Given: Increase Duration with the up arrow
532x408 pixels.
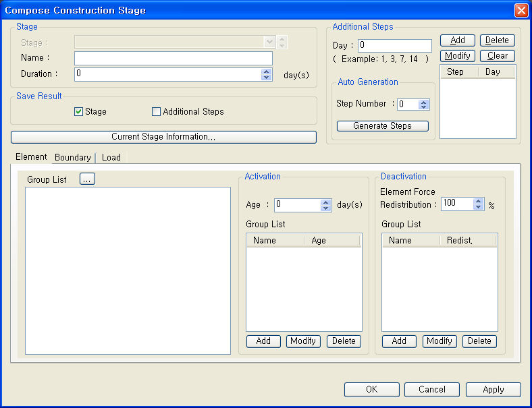Looking at the screenshot, I should coord(267,71).
